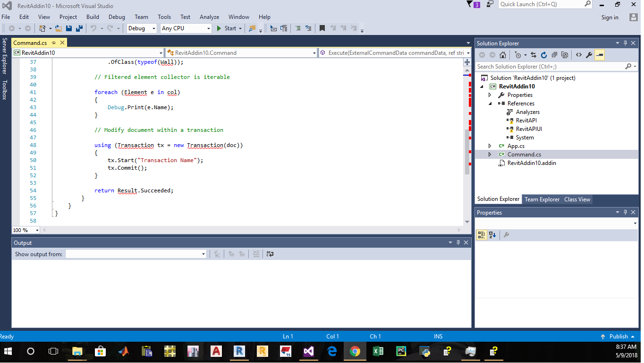644x363 pixels.
Task: Refresh the Solution Explorer
Action: (544, 55)
